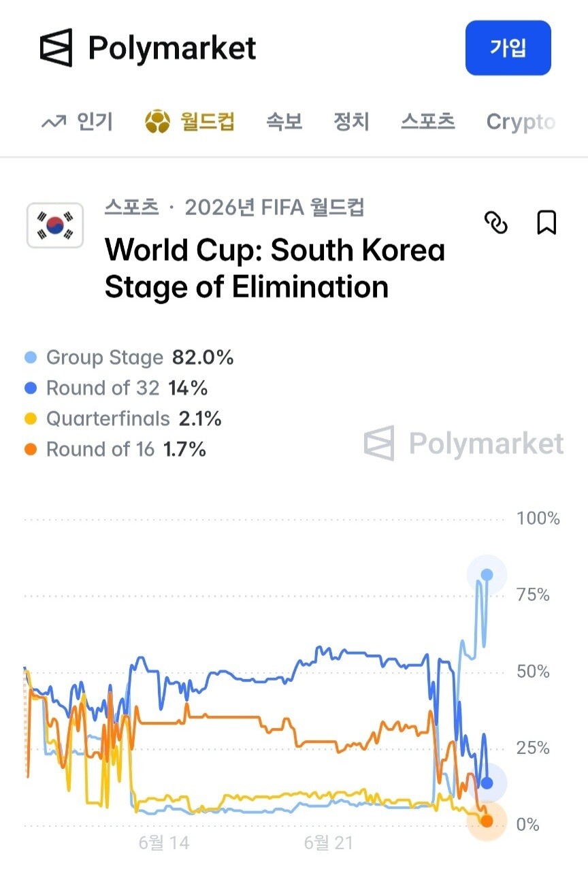The width and height of the screenshot is (588, 871).
Task: Follow the 스포츠 breadcrumb link
Action: [x=131, y=207]
